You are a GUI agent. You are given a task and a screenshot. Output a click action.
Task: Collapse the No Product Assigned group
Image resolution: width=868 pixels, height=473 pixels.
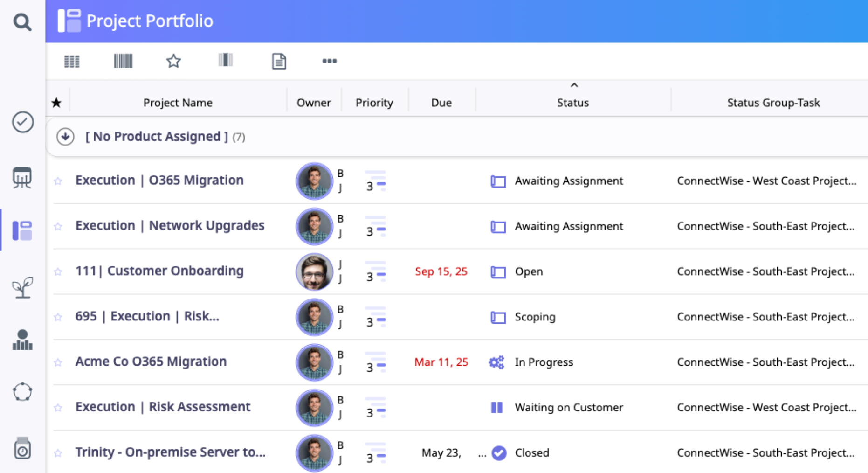[x=65, y=137]
